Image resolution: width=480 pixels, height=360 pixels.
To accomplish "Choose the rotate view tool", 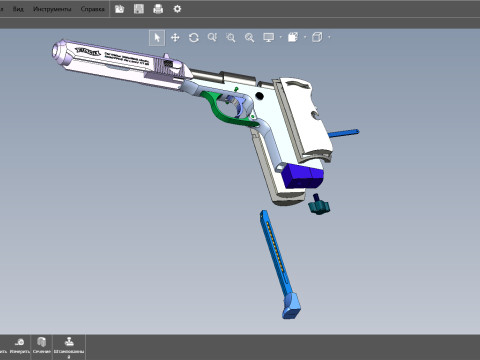I will pos(194,38).
